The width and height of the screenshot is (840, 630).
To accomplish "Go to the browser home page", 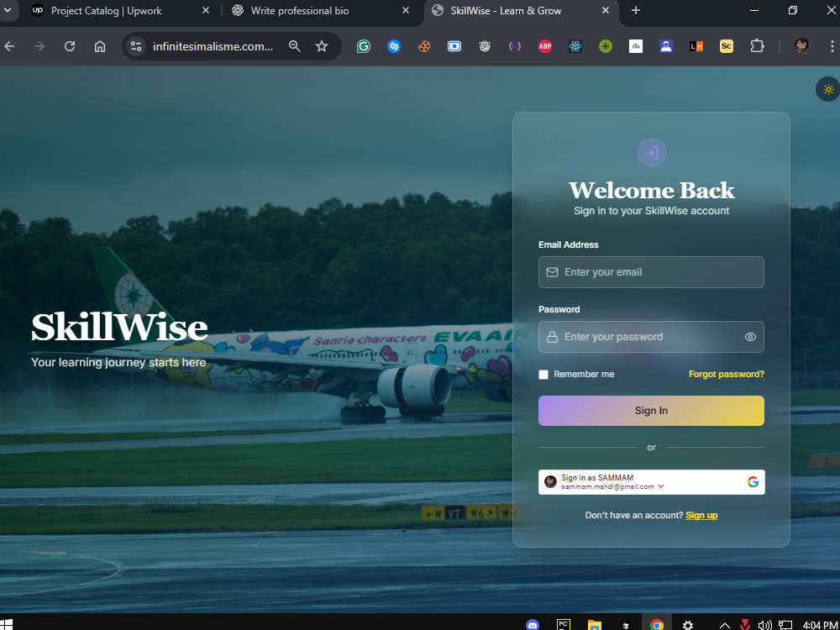I will point(100,46).
